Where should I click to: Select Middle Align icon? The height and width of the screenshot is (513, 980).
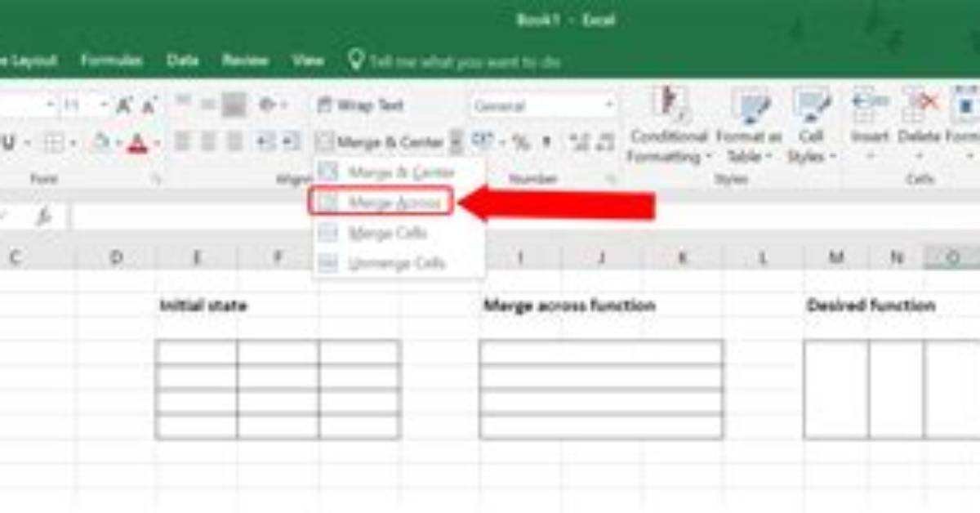[208, 104]
